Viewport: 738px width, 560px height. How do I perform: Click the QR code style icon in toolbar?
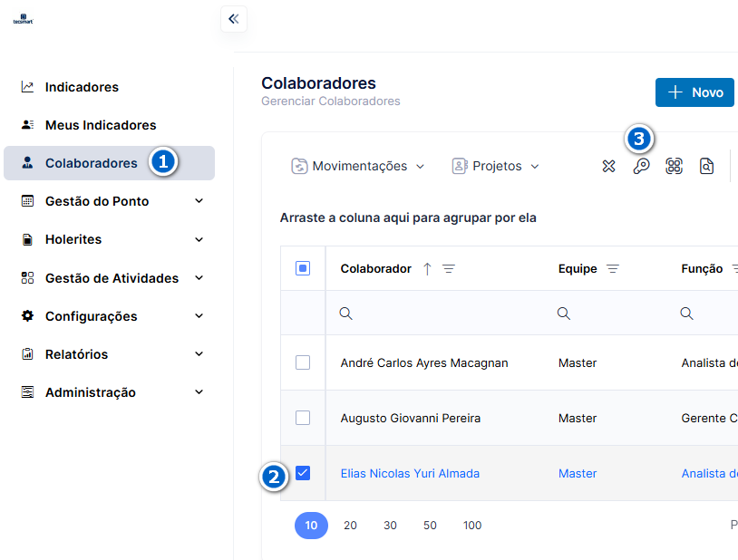click(674, 166)
